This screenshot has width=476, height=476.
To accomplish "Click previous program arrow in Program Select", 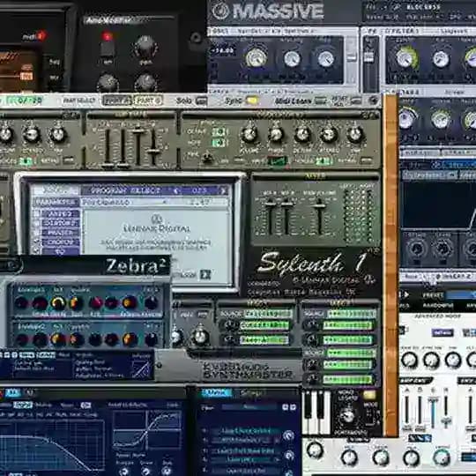I will [176, 190].
